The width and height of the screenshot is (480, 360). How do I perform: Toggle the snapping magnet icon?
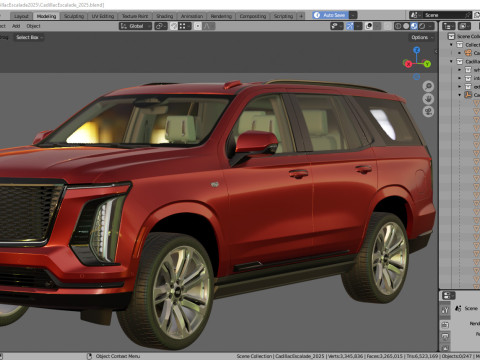[174, 26]
